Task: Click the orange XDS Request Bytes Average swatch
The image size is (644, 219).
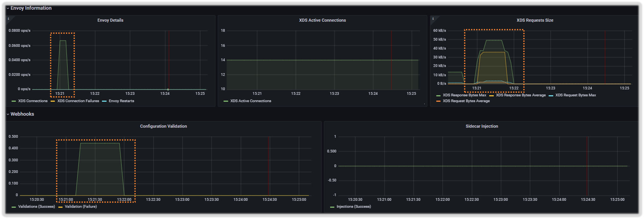Action: [438, 101]
